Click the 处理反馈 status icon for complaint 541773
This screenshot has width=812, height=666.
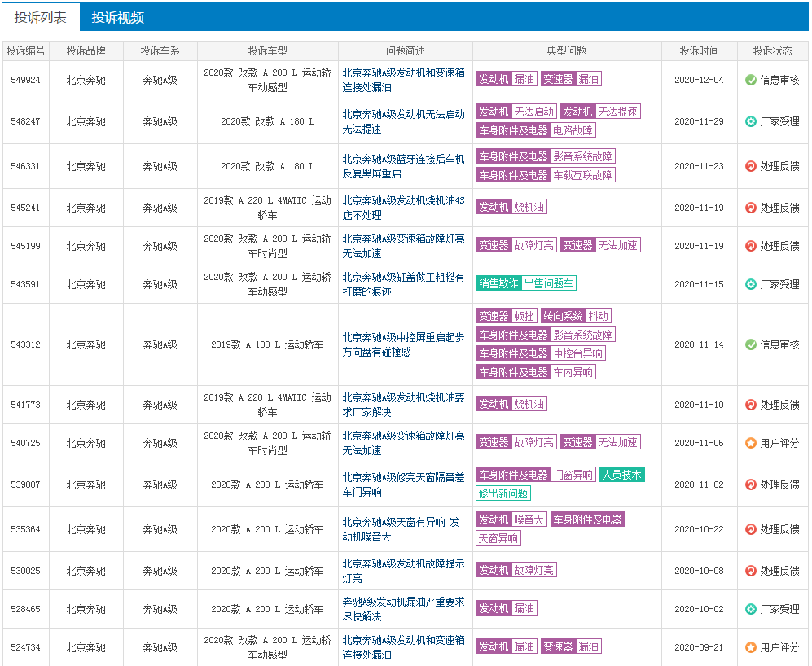click(x=750, y=405)
